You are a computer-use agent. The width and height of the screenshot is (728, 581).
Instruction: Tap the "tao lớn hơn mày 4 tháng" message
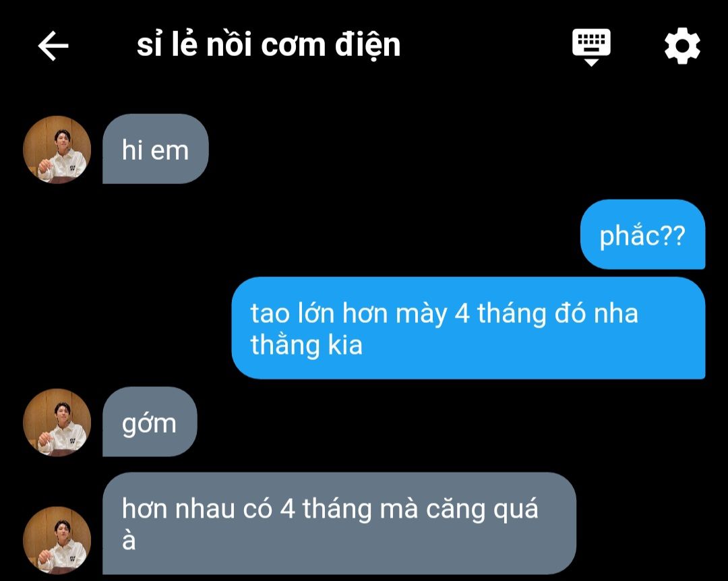(468, 328)
